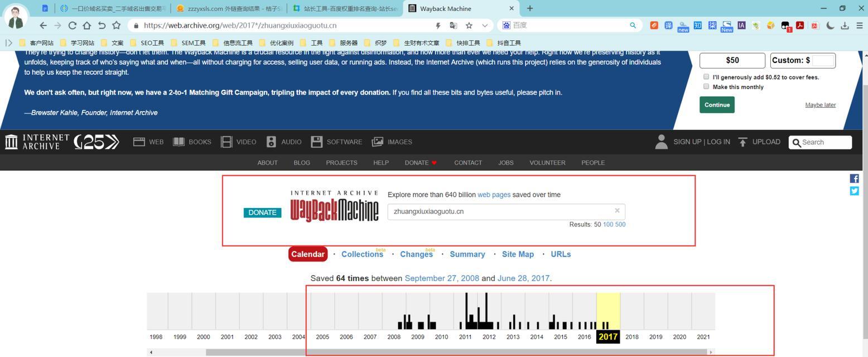Open the browser home page icon
The height and width of the screenshot is (357, 868).
pyautogui.click(x=86, y=25)
